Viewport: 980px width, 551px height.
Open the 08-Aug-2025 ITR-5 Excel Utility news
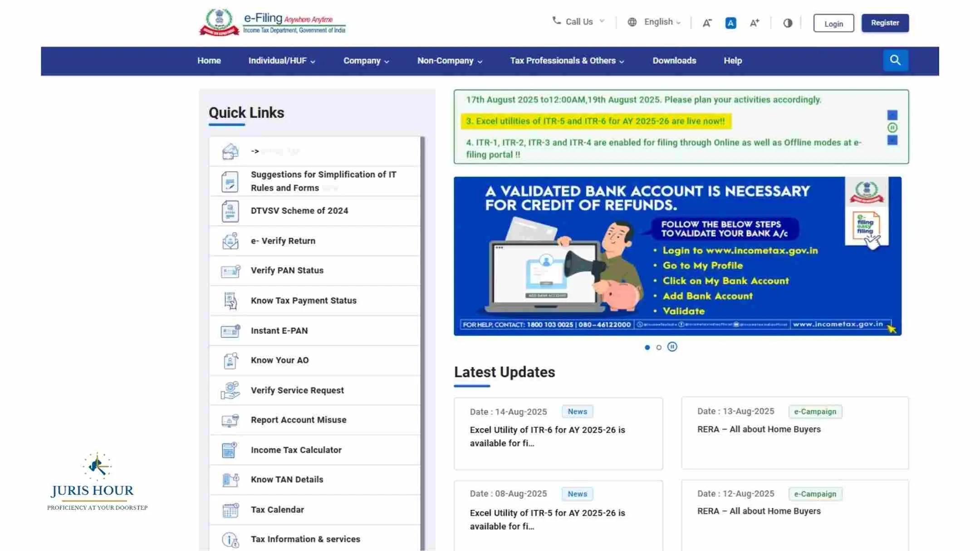[x=558, y=516]
